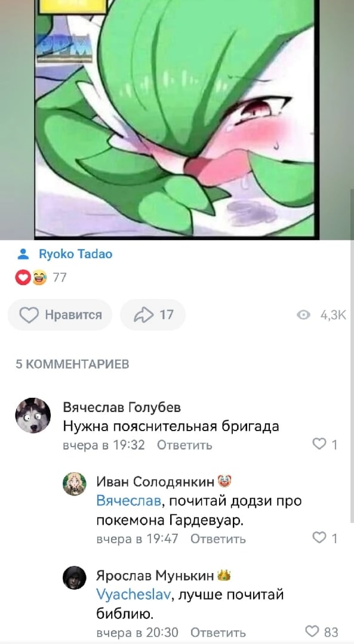Toggle the Нравится like button
Viewport: 354px width, 644px height.
click(60, 315)
